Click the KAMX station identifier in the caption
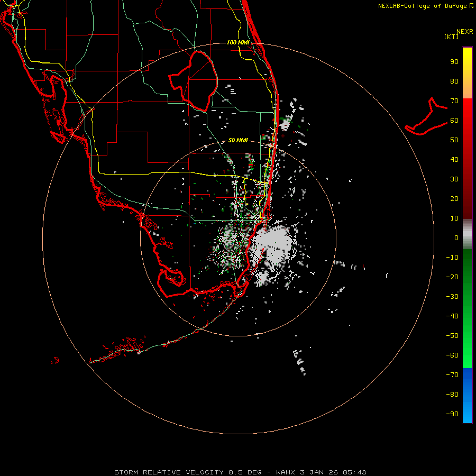 tap(286, 472)
